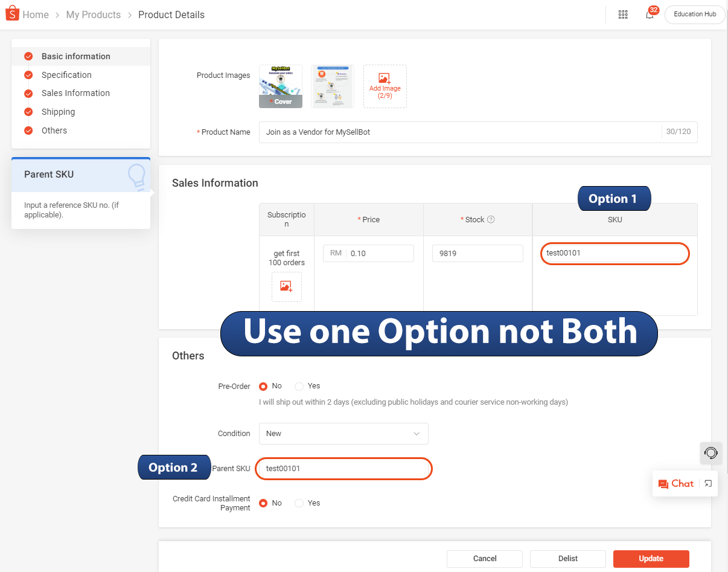The height and width of the screenshot is (572, 728).
Task: Navigate to Home breadcrumb
Action: click(36, 14)
